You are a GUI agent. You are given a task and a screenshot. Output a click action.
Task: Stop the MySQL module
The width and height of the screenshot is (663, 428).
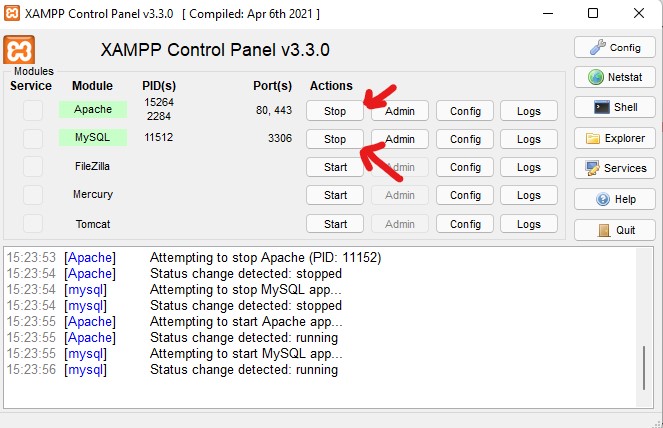coord(335,139)
